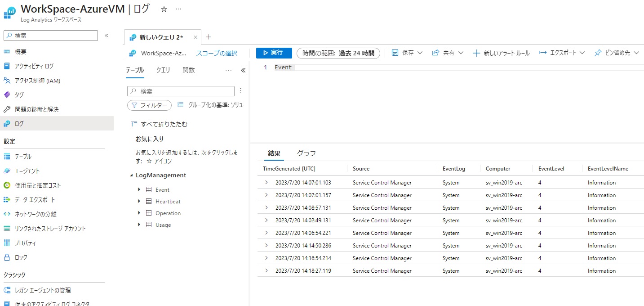Open タグ in the sidebar
Image resolution: width=644 pixels, height=306 pixels.
coord(19,95)
